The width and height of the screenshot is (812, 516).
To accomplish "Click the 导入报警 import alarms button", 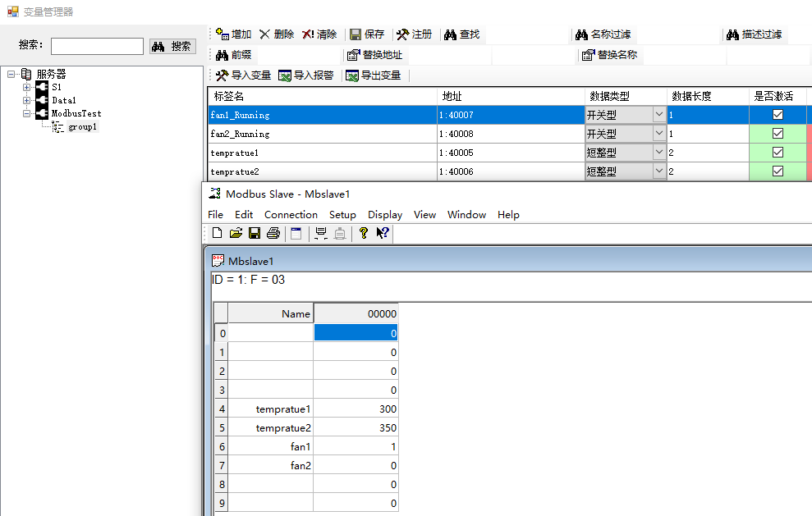I will pos(306,75).
